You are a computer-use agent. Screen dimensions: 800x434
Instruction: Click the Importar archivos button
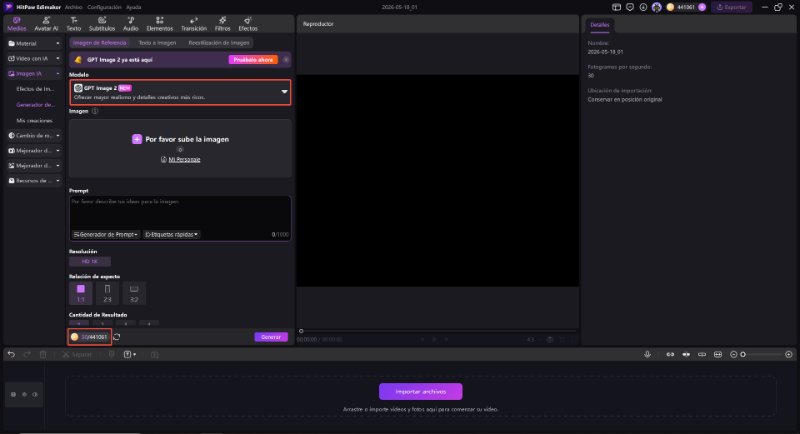click(x=421, y=392)
